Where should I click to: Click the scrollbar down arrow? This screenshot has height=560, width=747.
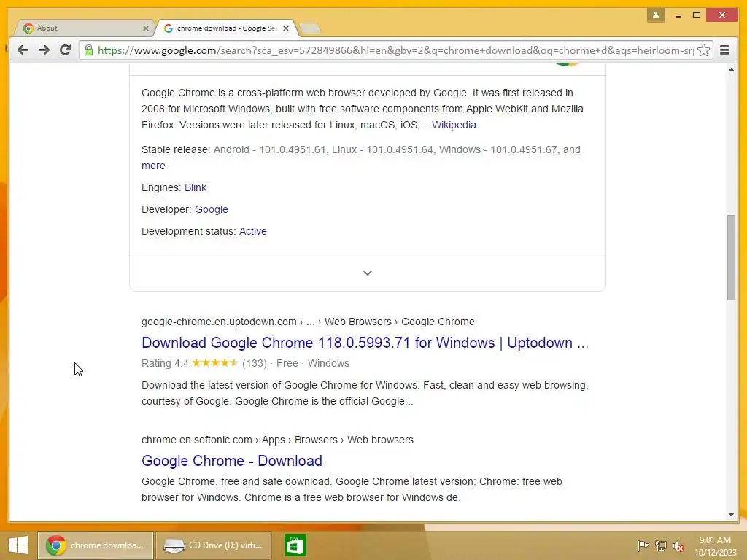click(x=731, y=515)
